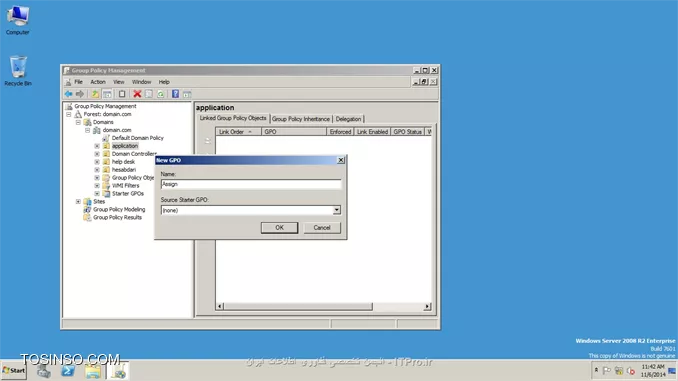The image size is (678, 381).
Task: Sort by Link Order column header
Action: pos(238,131)
